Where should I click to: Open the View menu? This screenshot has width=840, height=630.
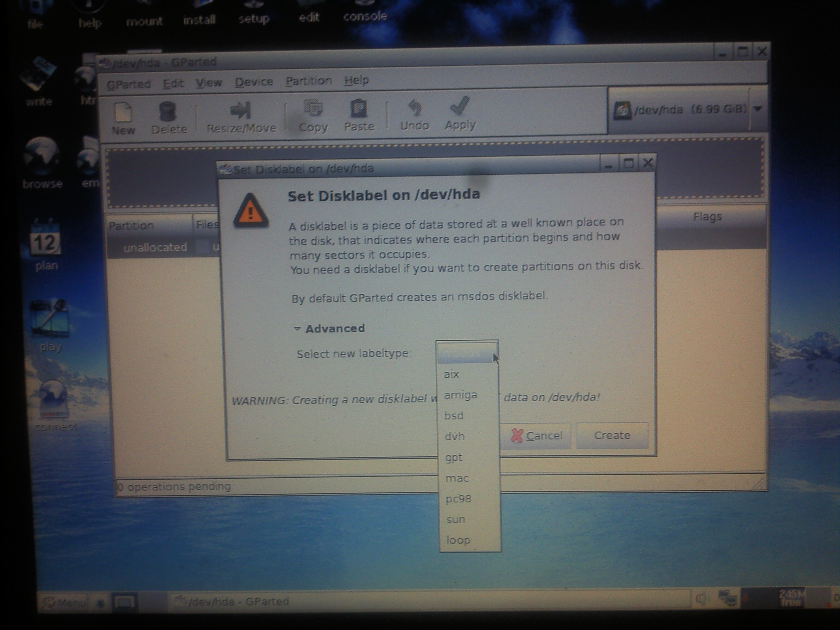(209, 82)
